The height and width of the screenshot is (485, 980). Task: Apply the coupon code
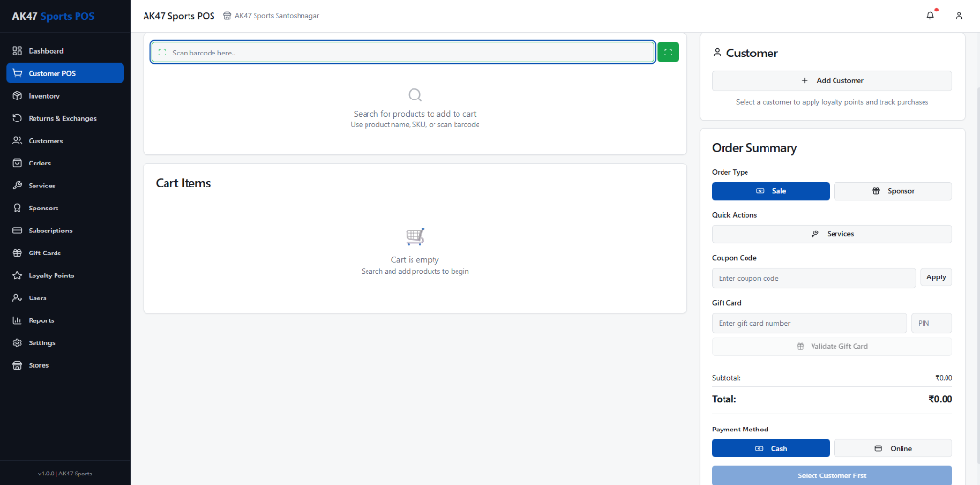(x=936, y=277)
